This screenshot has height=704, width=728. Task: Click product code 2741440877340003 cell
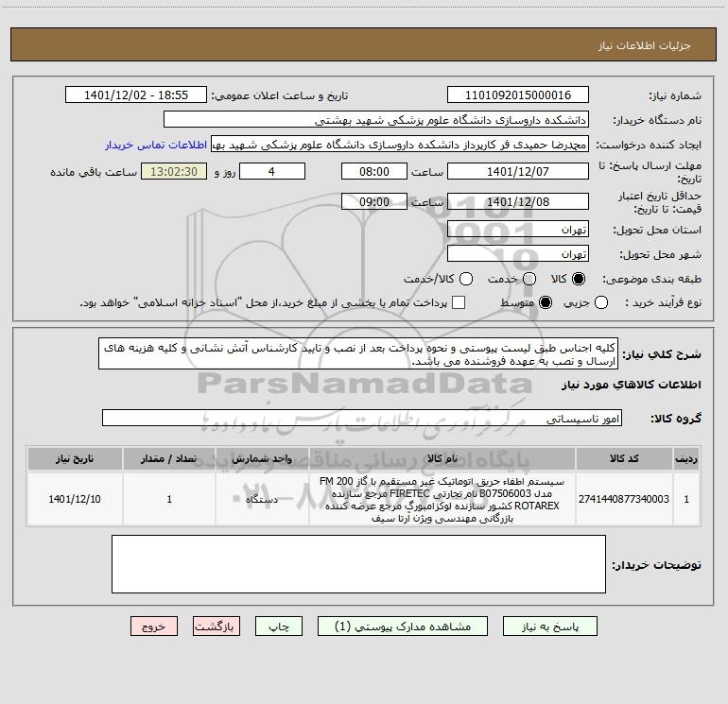pyautogui.click(x=624, y=499)
